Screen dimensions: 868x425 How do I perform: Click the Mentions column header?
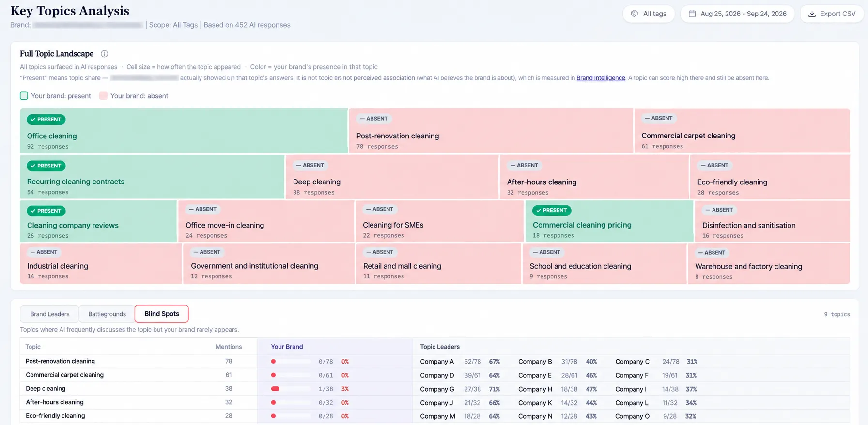coord(229,347)
